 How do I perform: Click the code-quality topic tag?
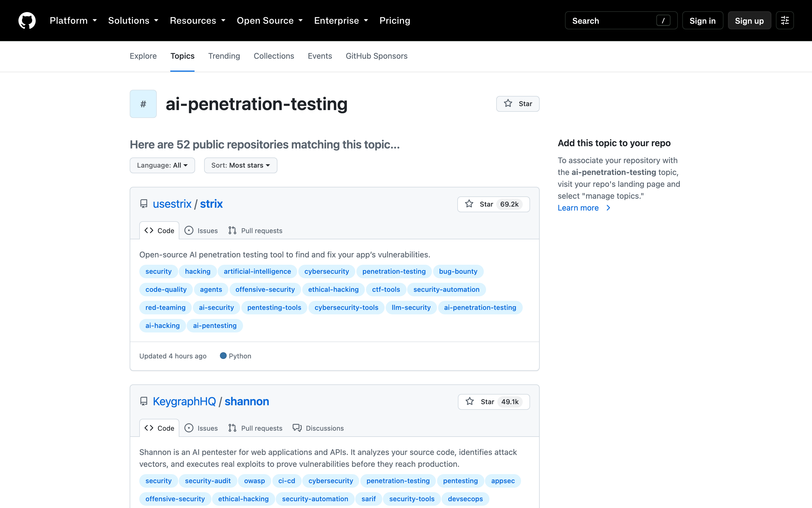[x=166, y=290]
